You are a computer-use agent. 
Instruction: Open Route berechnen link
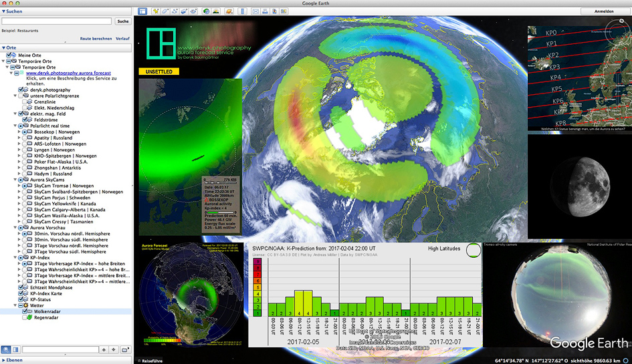click(96, 39)
